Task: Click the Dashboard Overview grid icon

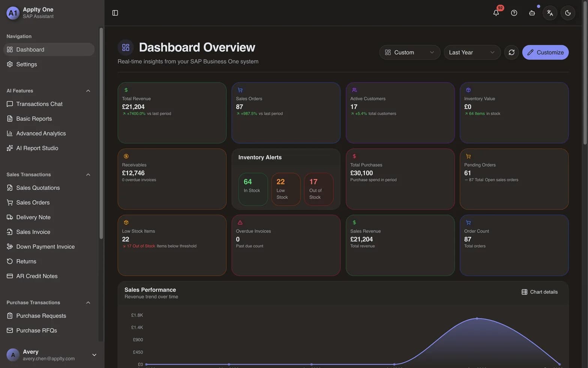Action: 126,47
